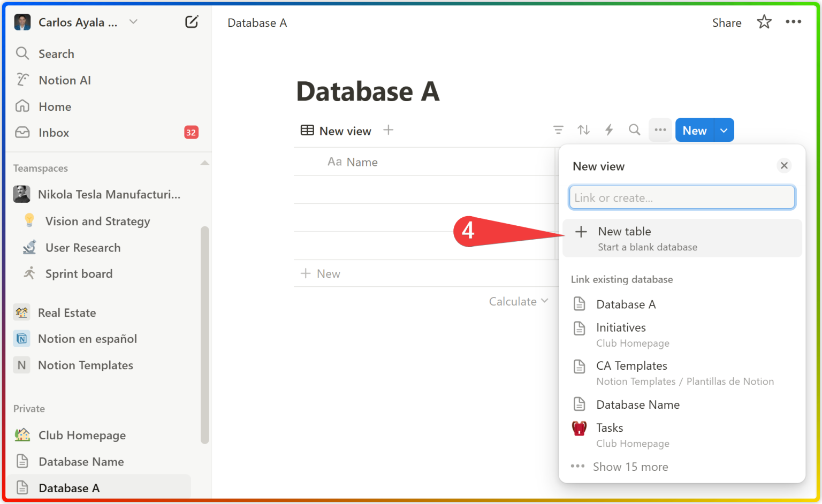Viewport: 822px width, 504px height.
Task: Open database automations via the lightning icon
Action: 609,130
